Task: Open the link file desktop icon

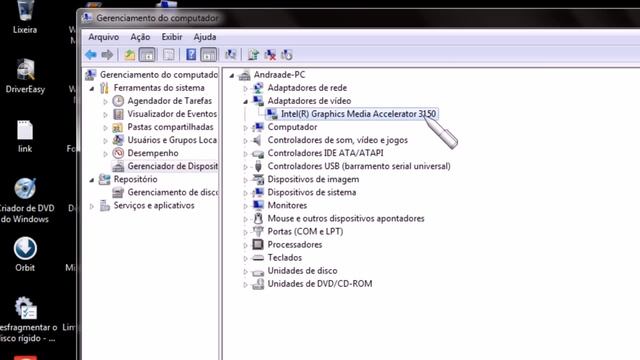Action: [25, 137]
